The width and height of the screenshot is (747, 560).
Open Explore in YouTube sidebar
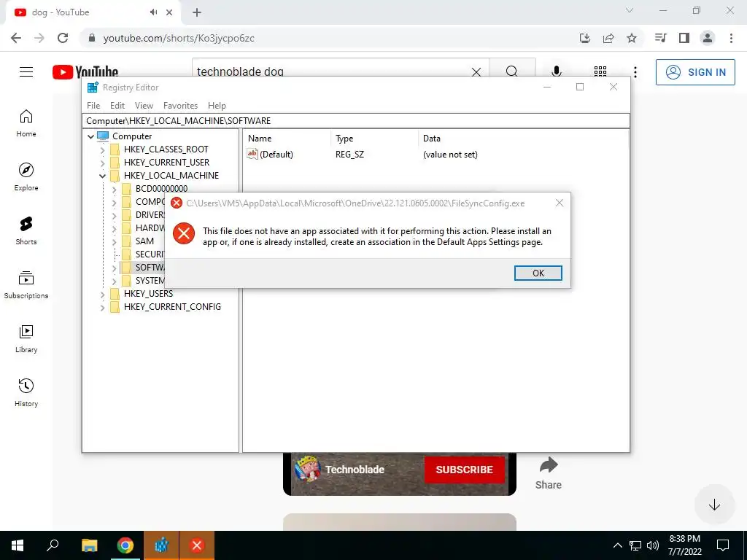(26, 177)
